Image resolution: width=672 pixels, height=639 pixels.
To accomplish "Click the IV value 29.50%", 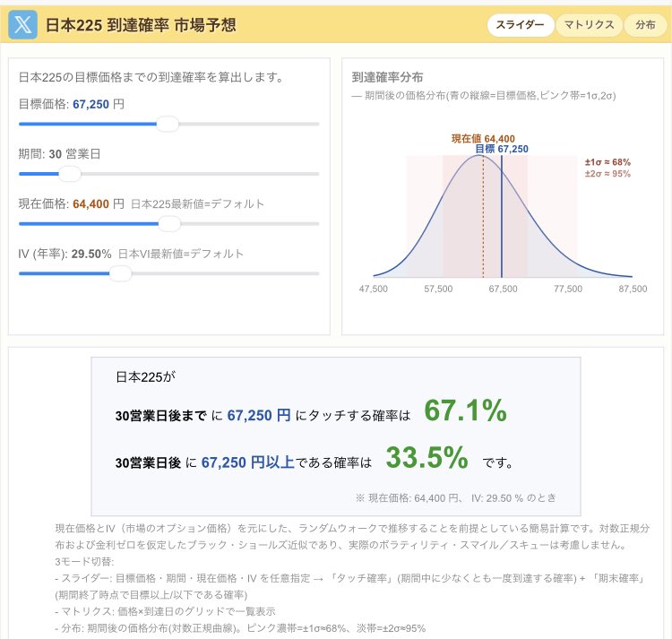I will 91,254.
